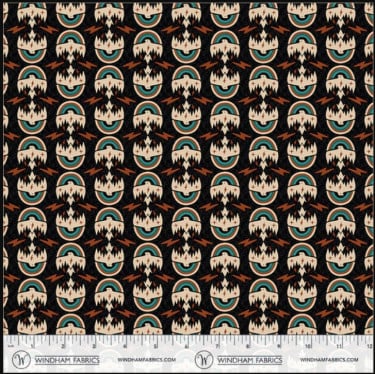Viewport: 375px width, 374px height.
Task: Open the left WINDHAMFABRICS.COM link
Action: (x=147, y=359)
